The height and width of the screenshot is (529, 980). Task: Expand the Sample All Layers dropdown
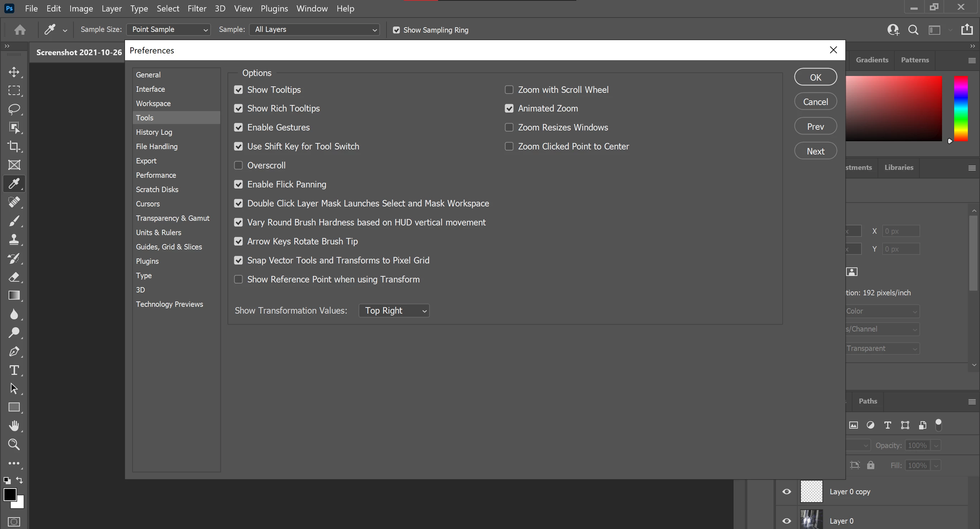coord(314,30)
